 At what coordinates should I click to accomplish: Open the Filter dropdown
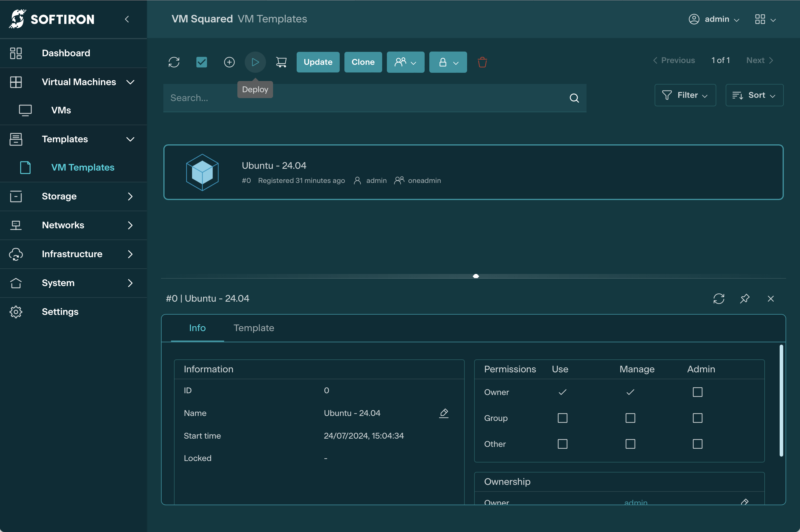685,95
